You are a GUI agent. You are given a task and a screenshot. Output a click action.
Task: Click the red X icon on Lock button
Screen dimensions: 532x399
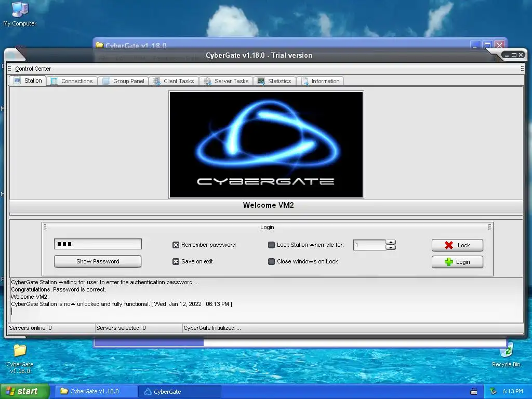click(x=449, y=245)
